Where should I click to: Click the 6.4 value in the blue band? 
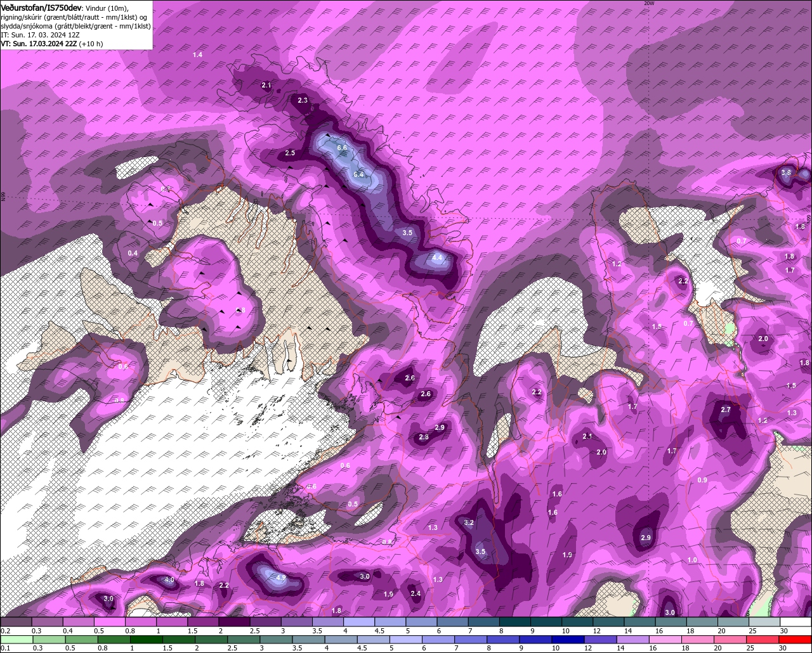(x=358, y=174)
